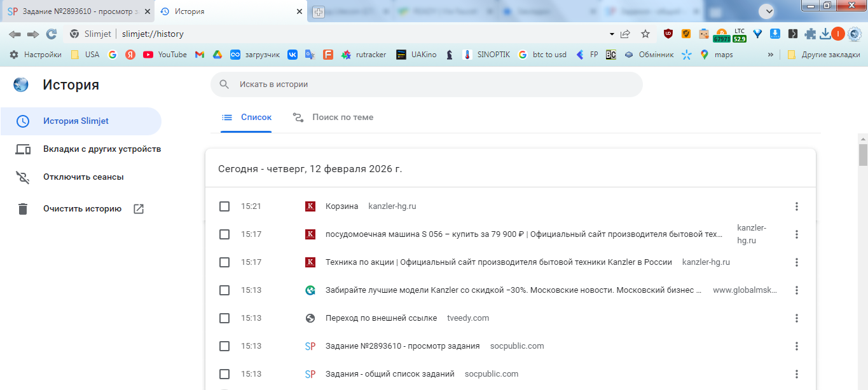Viewport: 868px width, 390px height.
Task: Open the rutracker bookmark
Action: (364, 55)
